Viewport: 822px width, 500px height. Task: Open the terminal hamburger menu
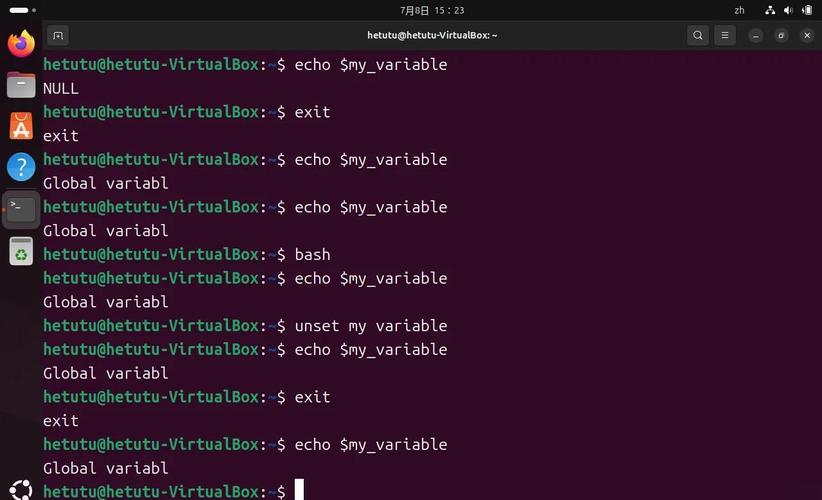point(724,35)
